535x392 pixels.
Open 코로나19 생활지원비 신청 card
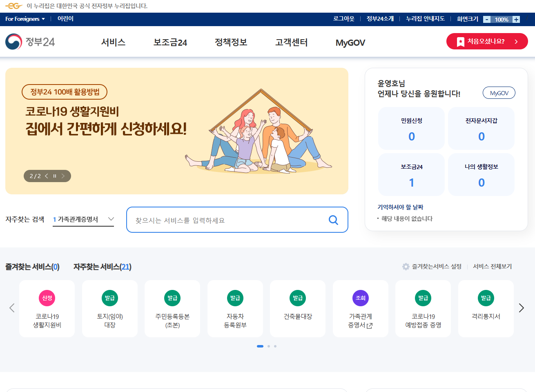47,309
